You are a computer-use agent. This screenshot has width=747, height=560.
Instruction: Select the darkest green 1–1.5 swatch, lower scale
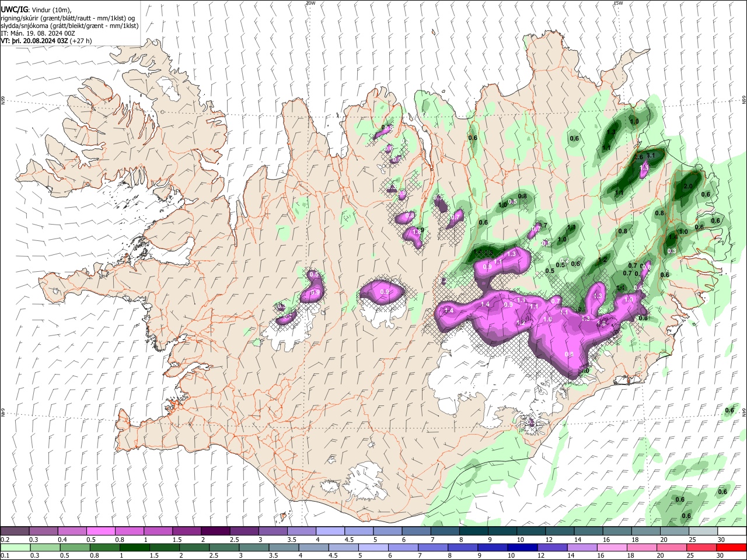pos(134,548)
